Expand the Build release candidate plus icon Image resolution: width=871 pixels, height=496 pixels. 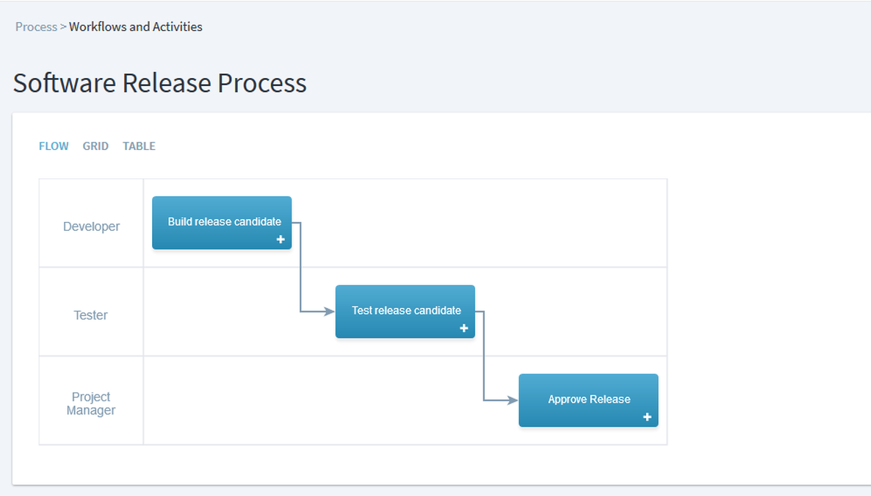pyautogui.click(x=281, y=240)
